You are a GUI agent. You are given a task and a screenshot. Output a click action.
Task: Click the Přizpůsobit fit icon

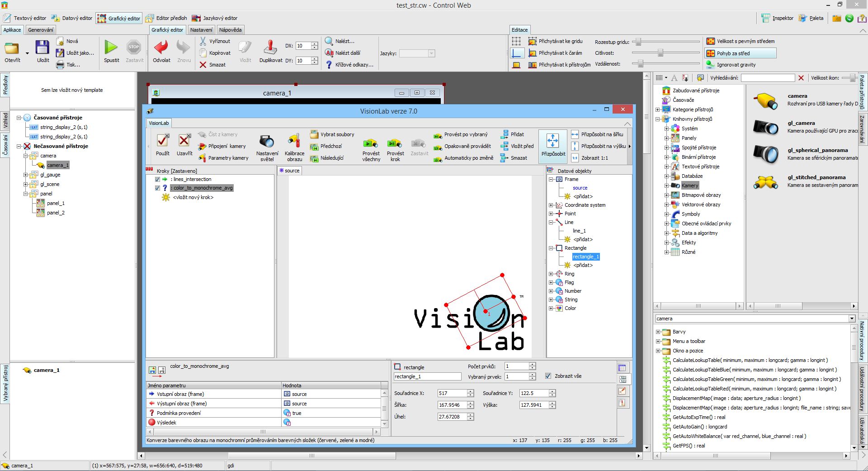point(553,141)
